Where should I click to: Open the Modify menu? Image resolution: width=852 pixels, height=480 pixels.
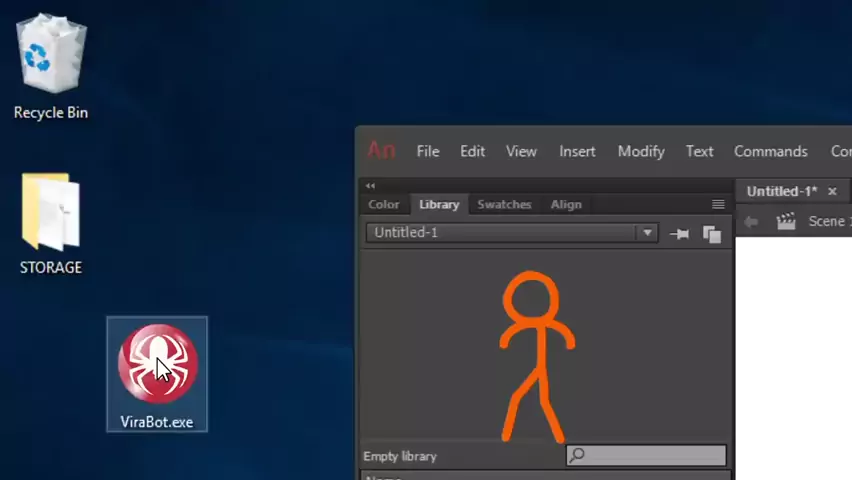641,151
